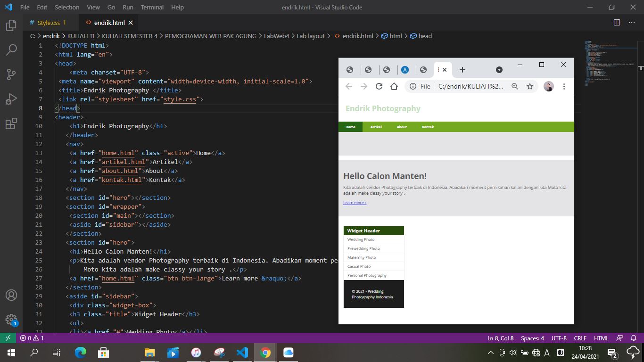
Task: Open the View menu
Action: coord(93,7)
